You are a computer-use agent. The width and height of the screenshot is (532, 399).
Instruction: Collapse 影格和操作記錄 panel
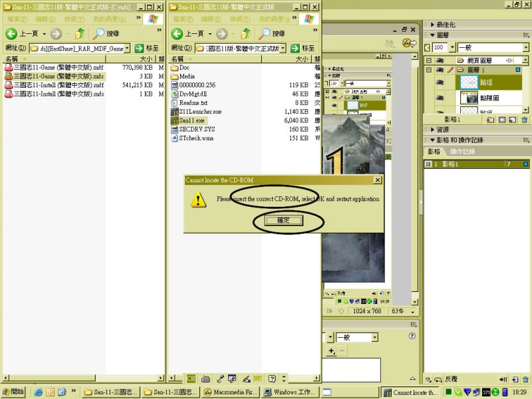pos(432,140)
